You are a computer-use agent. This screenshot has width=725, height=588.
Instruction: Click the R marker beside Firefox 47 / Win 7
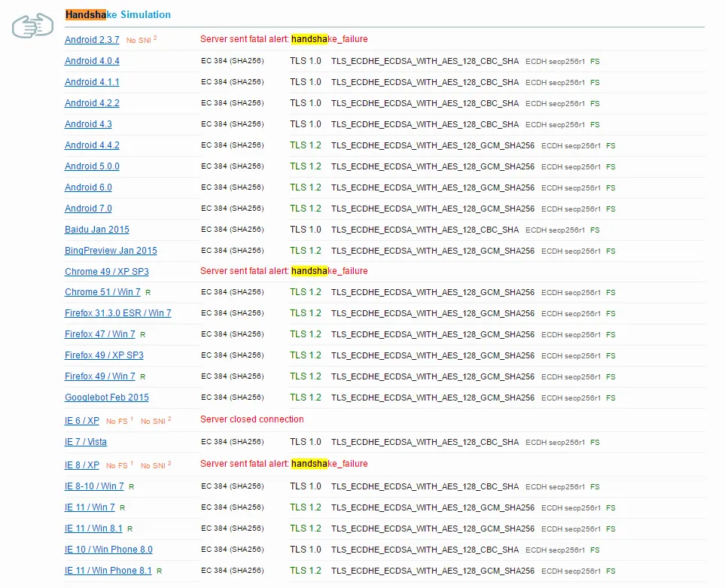(143, 335)
